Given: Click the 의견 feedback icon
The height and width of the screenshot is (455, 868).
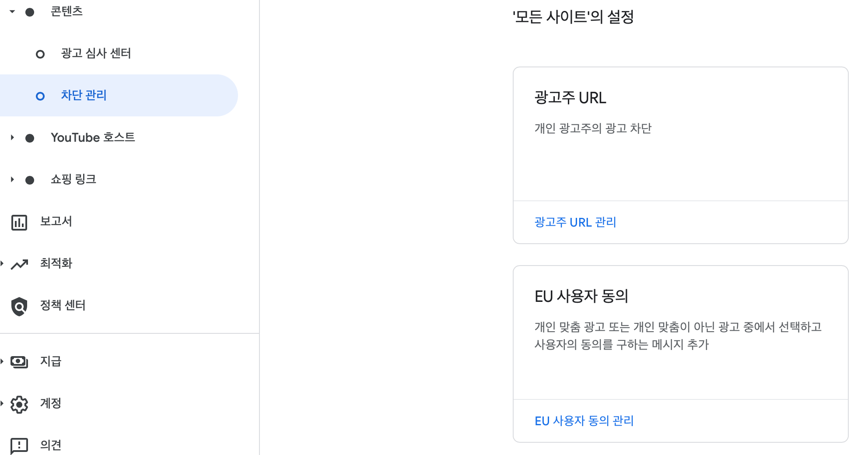Looking at the screenshot, I should click(18, 445).
